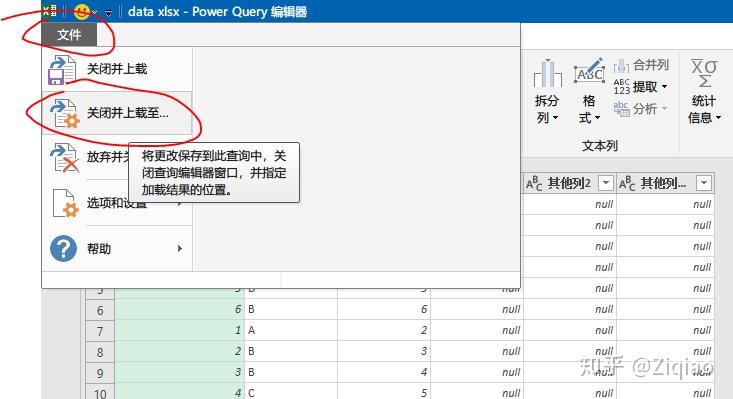The height and width of the screenshot is (399, 733).
Task: Click the ABC format icon
Action: click(589, 71)
